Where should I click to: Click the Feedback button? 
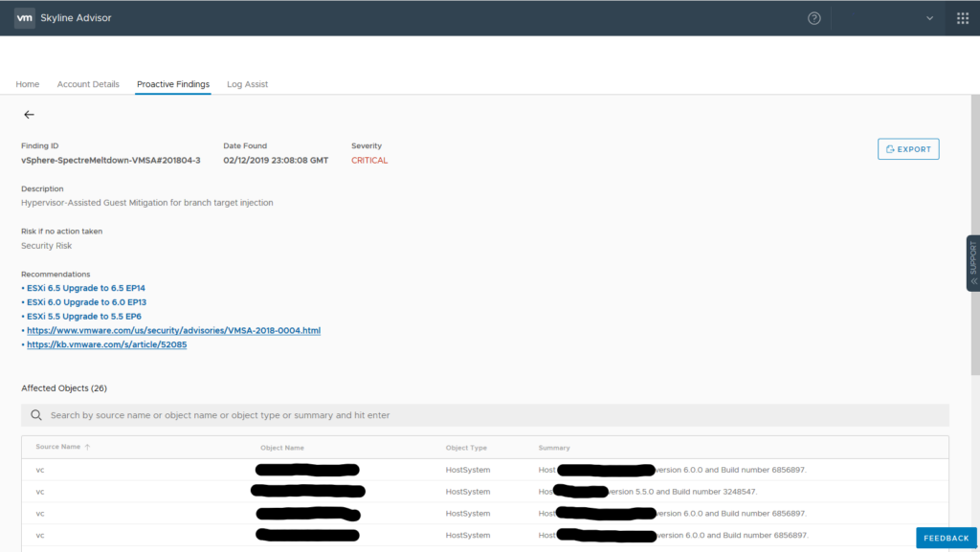947,538
